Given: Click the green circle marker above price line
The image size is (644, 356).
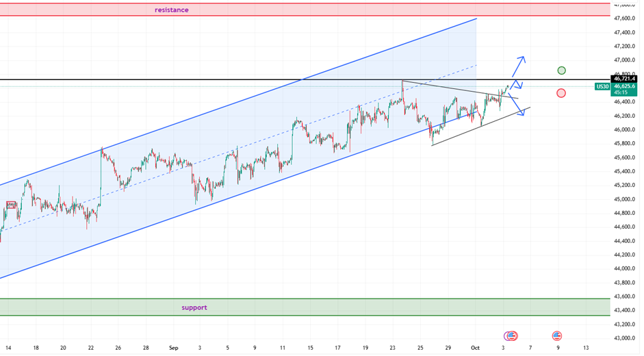Looking at the screenshot, I should [x=561, y=71].
